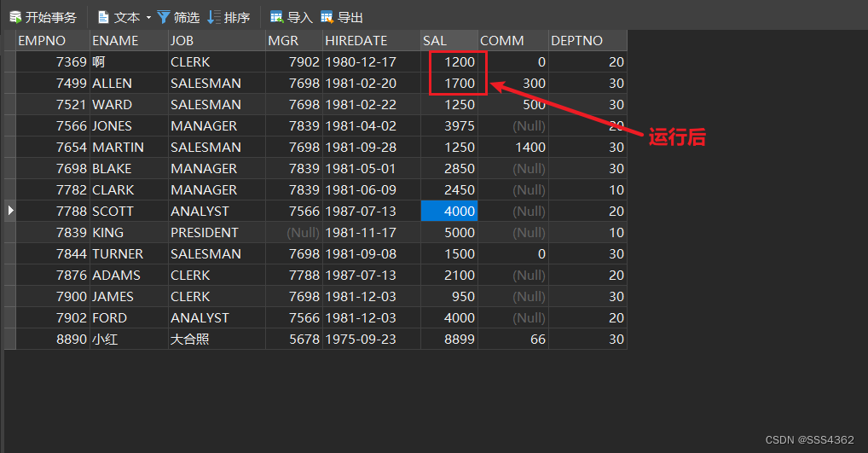The height and width of the screenshot is (453, 868).
Task: Click HIREDATE cell 1981-06-09
Action: [x=372, y=190]
